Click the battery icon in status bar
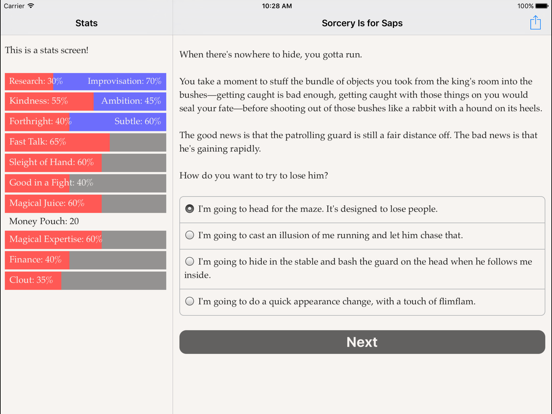552x414 pixels. coord(542,6)
